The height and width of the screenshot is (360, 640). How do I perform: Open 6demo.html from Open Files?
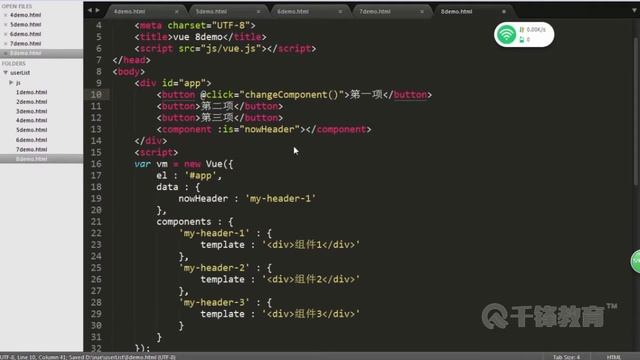[x=25, y=34]
